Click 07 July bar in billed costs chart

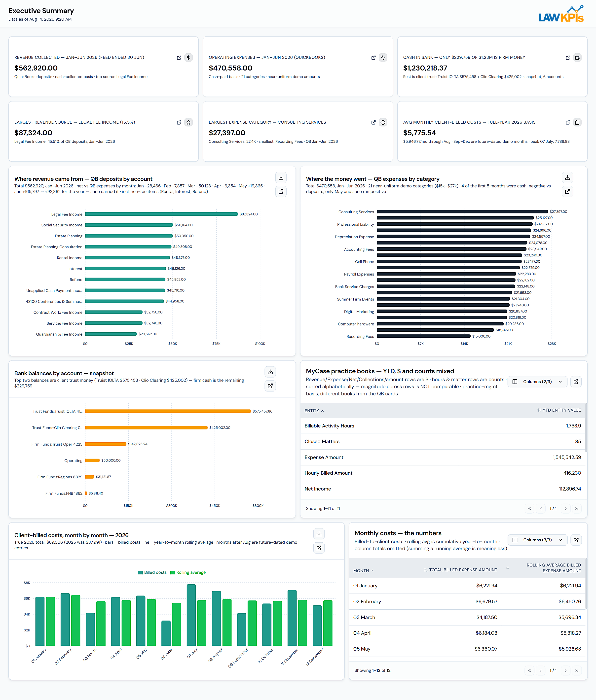(x=191, y=615)
